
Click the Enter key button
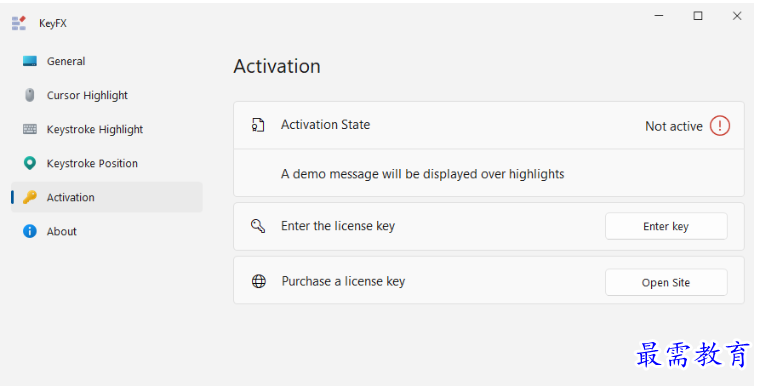[666, 226]
